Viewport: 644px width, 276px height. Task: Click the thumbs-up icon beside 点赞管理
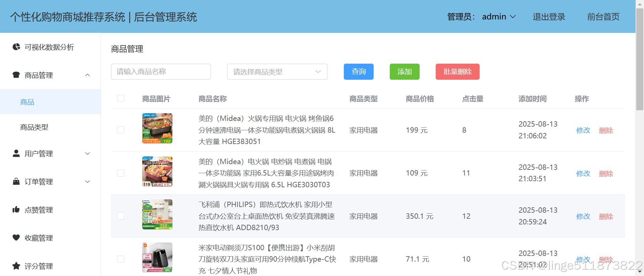(16, 210)
